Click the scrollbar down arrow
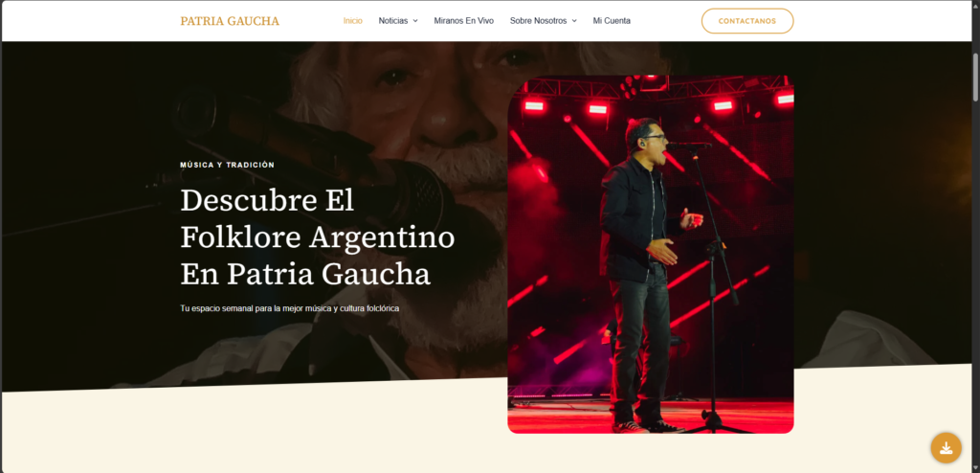Screen dimensions: 980x473 (975, 467)
